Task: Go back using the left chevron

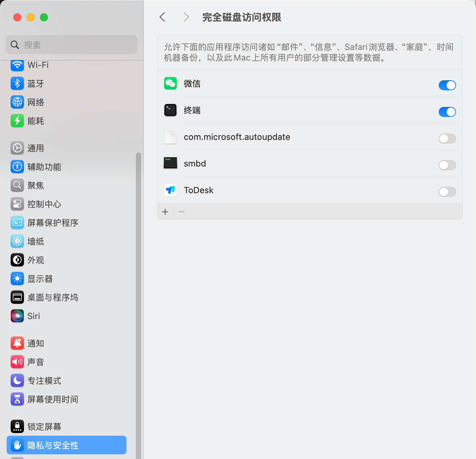Action: click(162, 17)
